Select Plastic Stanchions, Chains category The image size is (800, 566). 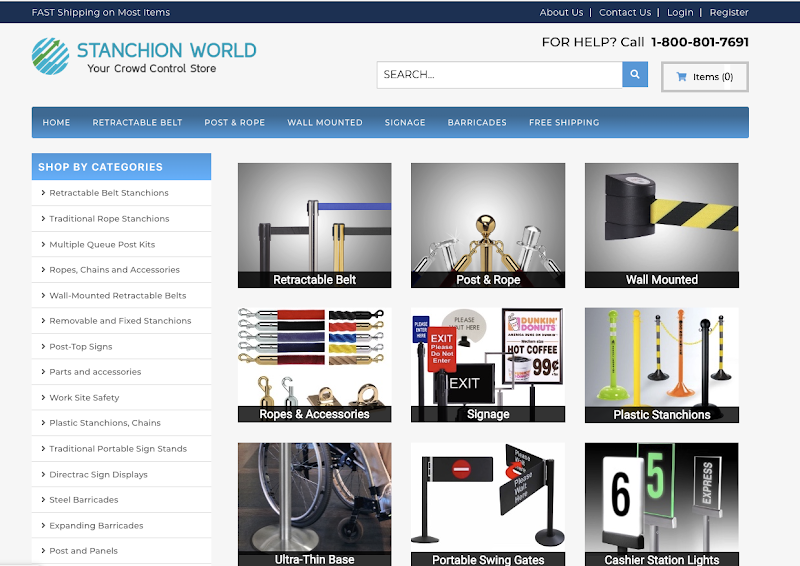121,423
